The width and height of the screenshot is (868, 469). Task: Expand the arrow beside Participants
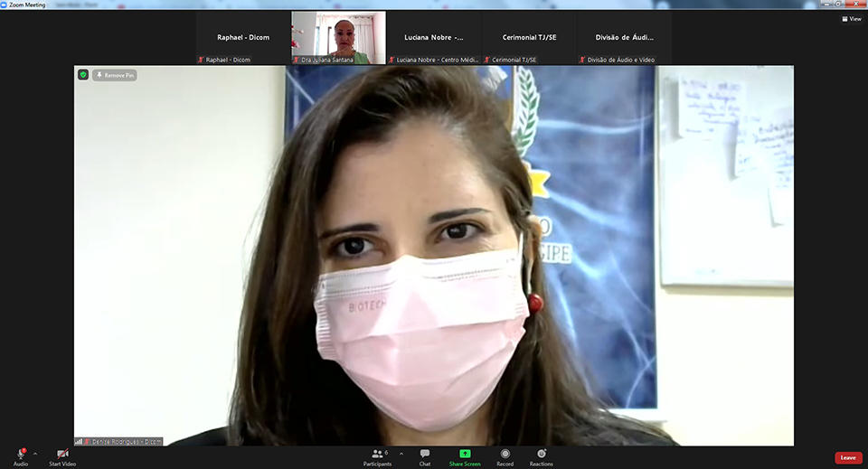click(x=401, y=454)
